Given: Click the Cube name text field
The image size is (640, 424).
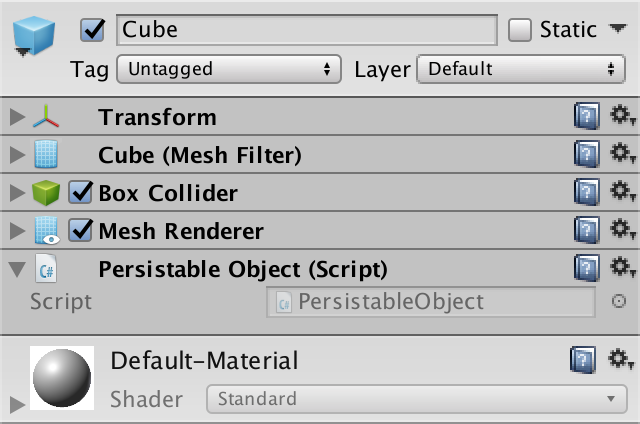Looking at the screenshot, I should pos(307,30).
